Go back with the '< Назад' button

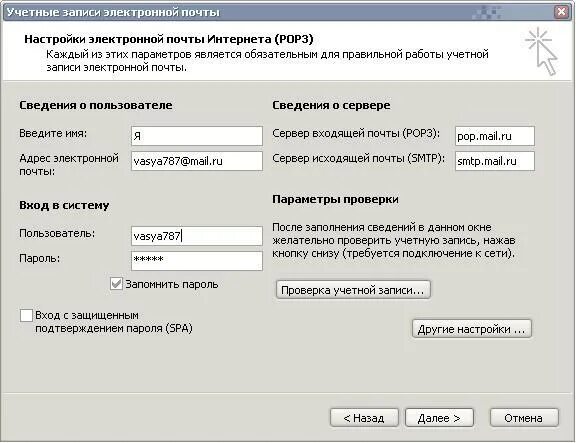[364, 418]
